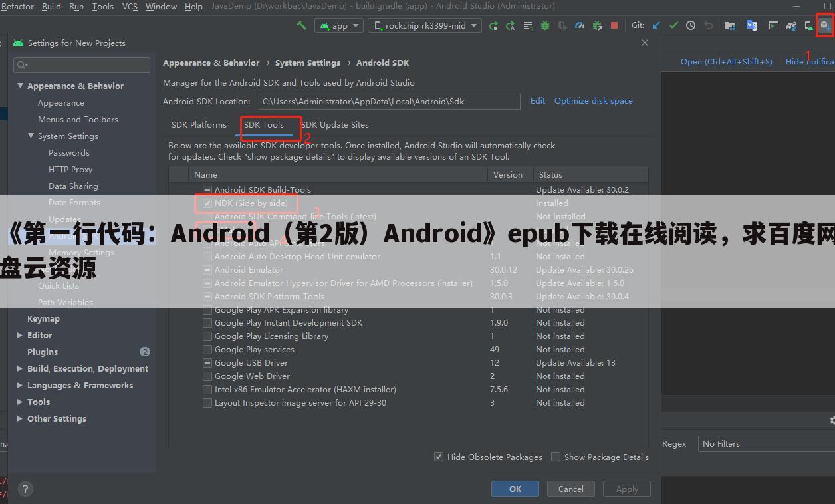Select Plugins in the settings tree
The height and width of the screenshot is (504, 835).
43,352
